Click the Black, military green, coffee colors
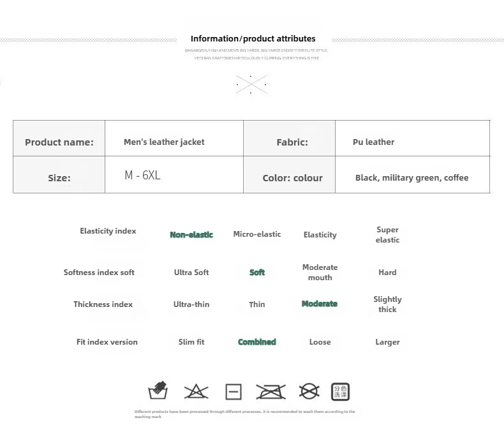The height and width of the screenshot is (434, 504). pos(411,178)
